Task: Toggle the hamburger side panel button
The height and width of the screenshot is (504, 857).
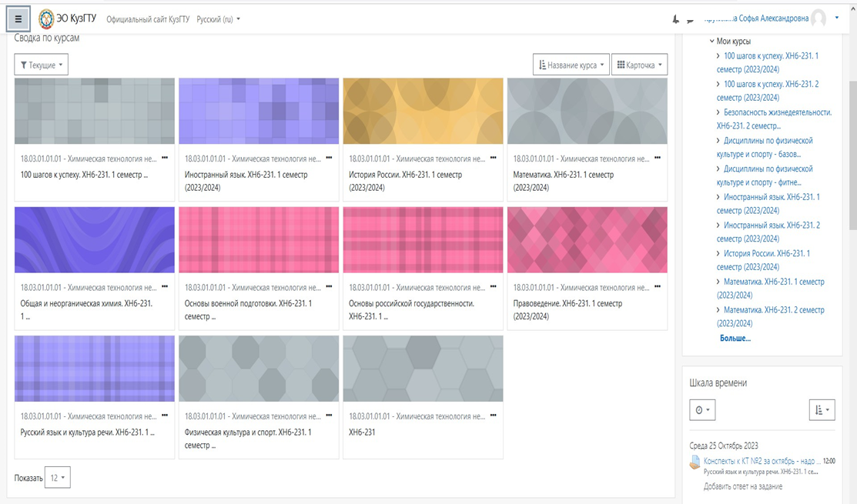Action: [x=18, y=19]
